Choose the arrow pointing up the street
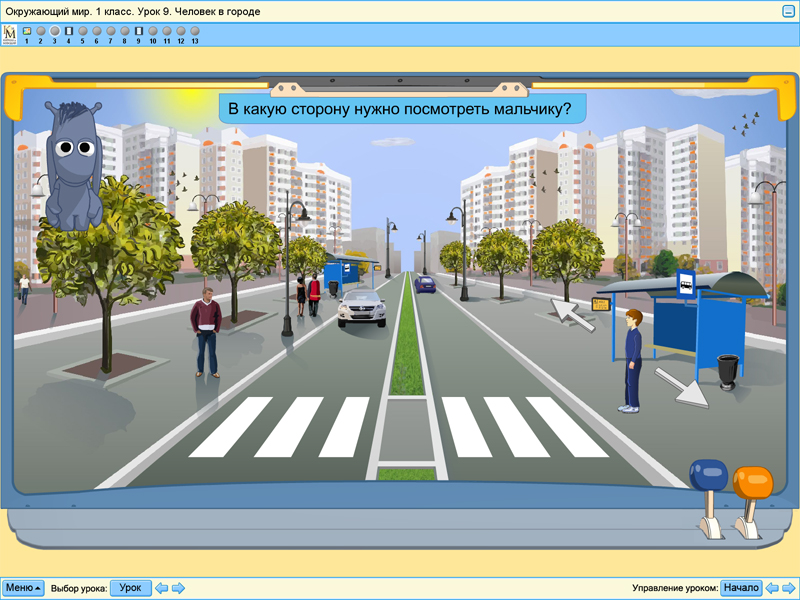This screenshot has width=800, height=600. 572,314
